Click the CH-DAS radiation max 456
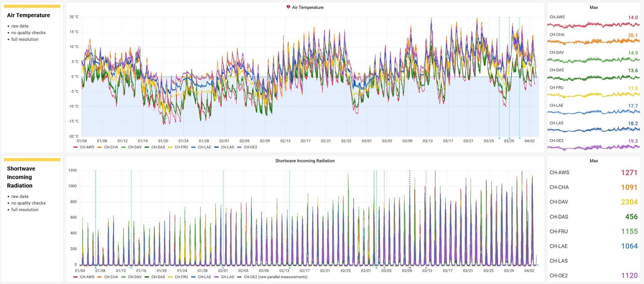 click(631, 217)
